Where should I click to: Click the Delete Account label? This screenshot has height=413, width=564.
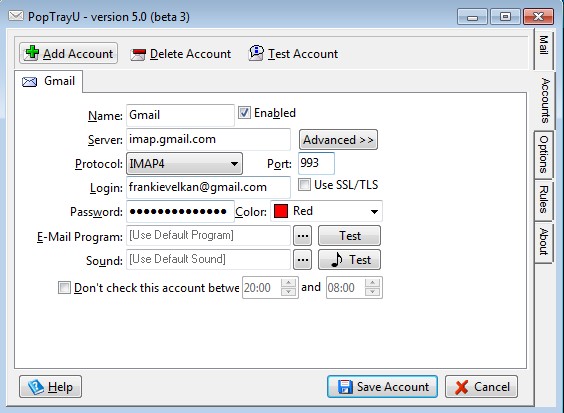[x=190, y=54]
